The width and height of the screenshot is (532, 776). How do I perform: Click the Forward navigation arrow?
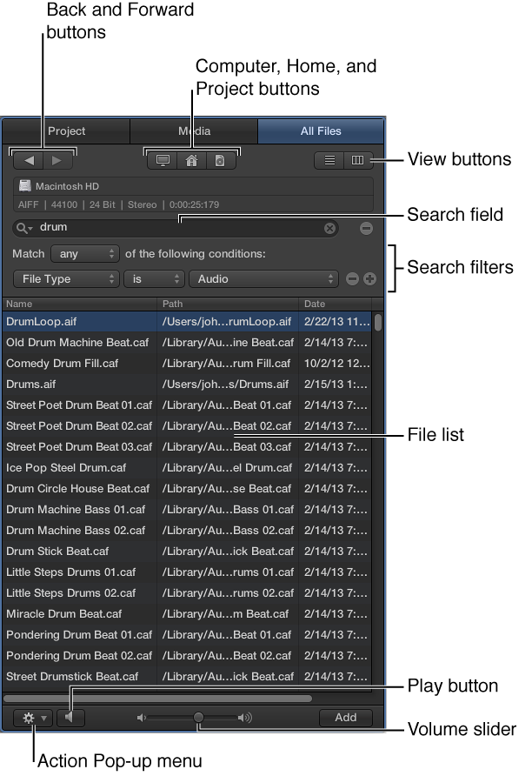56,159
